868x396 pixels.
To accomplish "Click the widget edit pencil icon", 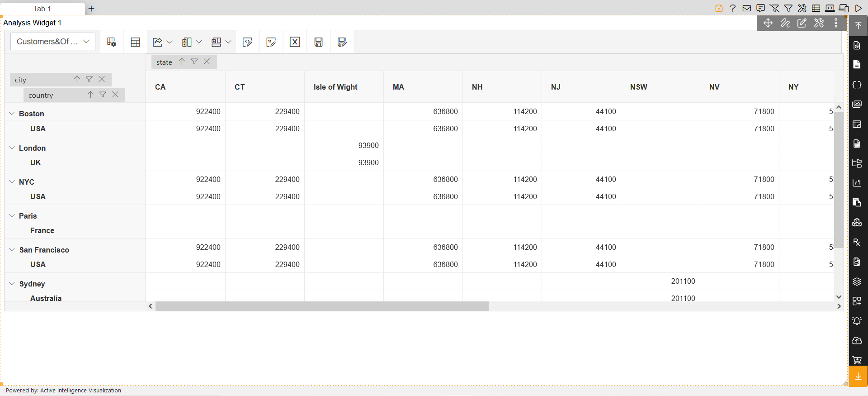I will (802, 23).
